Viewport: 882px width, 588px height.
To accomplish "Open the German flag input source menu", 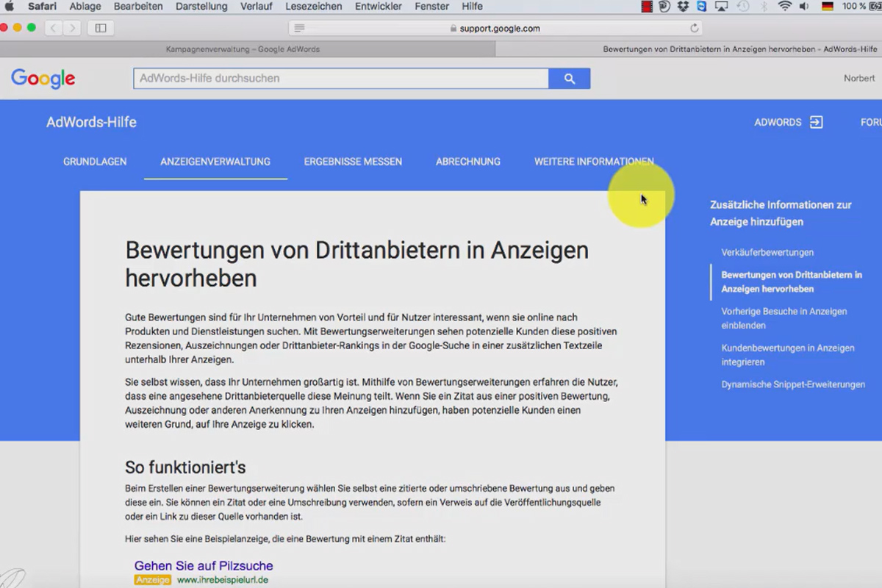I will [827, 7].
